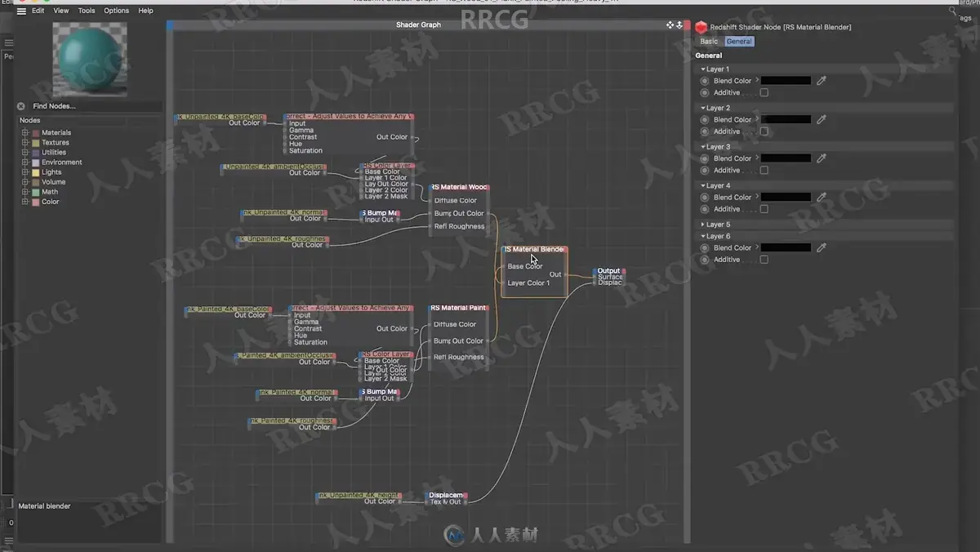Viewport: 980px width, 552px height.
Task: Pick Layer 6 blend color with eyedropper
Action: coord(822,247)
